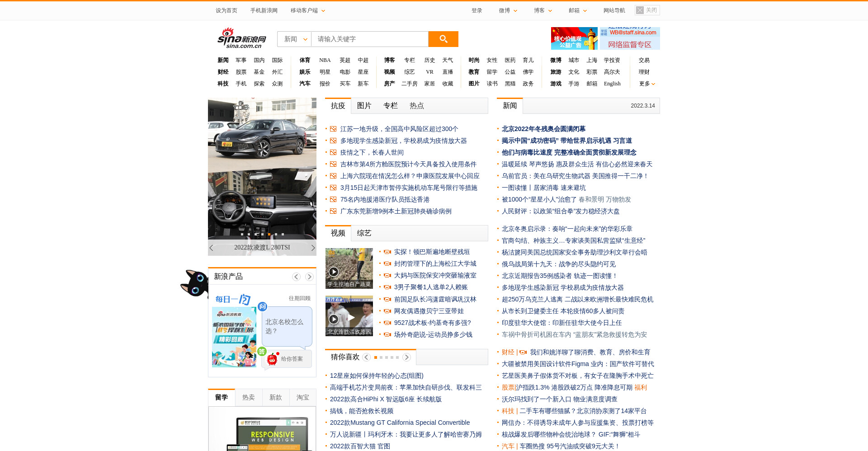Screen dimensions: 868x451
Task: Open the Sina logo homepage link
Action: pyautogui.click(x=241, y=38)
